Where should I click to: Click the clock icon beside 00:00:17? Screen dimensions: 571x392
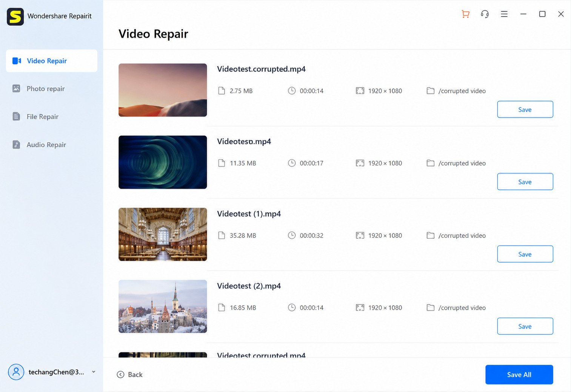click(x=292, y=163)
